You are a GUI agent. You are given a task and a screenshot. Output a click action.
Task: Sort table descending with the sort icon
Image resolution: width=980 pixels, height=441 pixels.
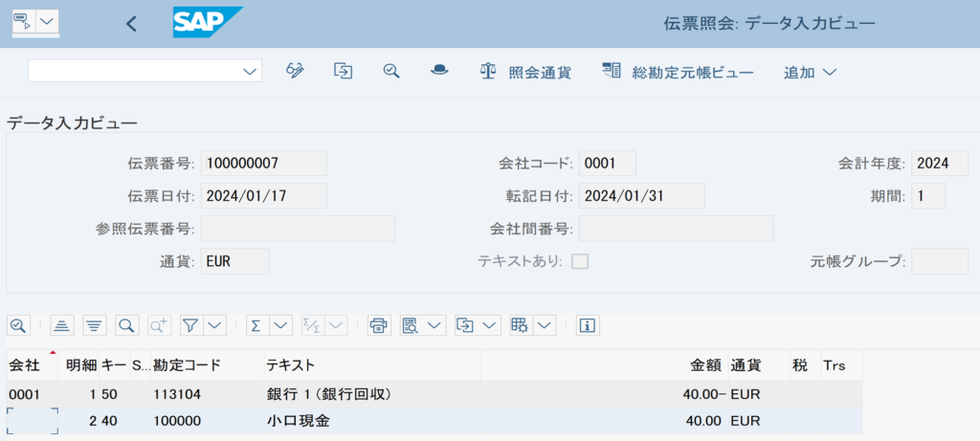(95, 325)
